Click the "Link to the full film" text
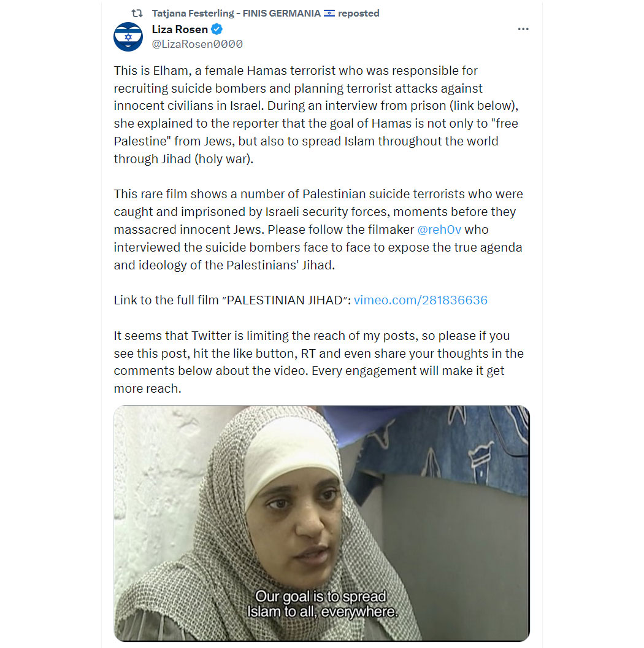The height and width of the screenshot is (648, 644). tap(166, 300)
